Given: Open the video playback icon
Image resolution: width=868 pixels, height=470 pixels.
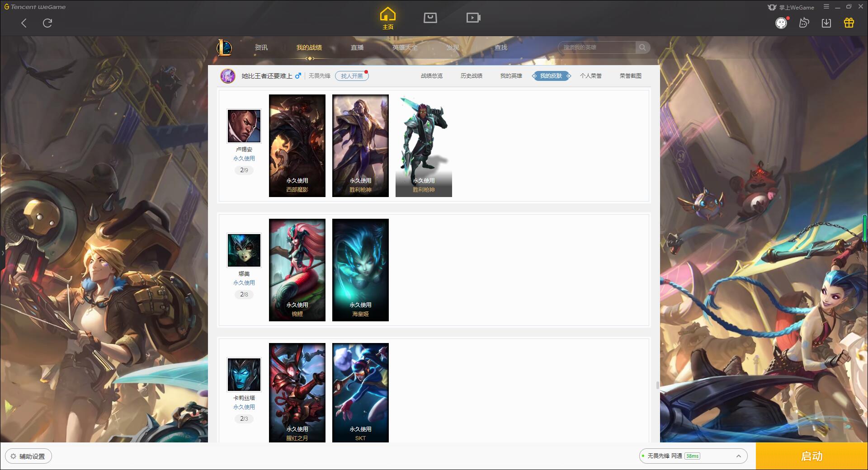Looking at the screenshot, I should [x=473, y=18].
